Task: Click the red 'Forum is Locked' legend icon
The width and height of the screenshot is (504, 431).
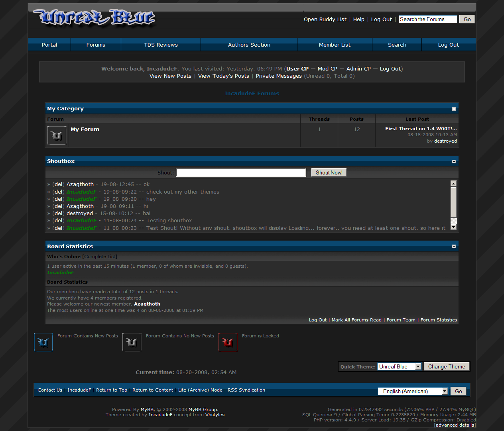Action: pyautogui.click(x=228, y=342)
